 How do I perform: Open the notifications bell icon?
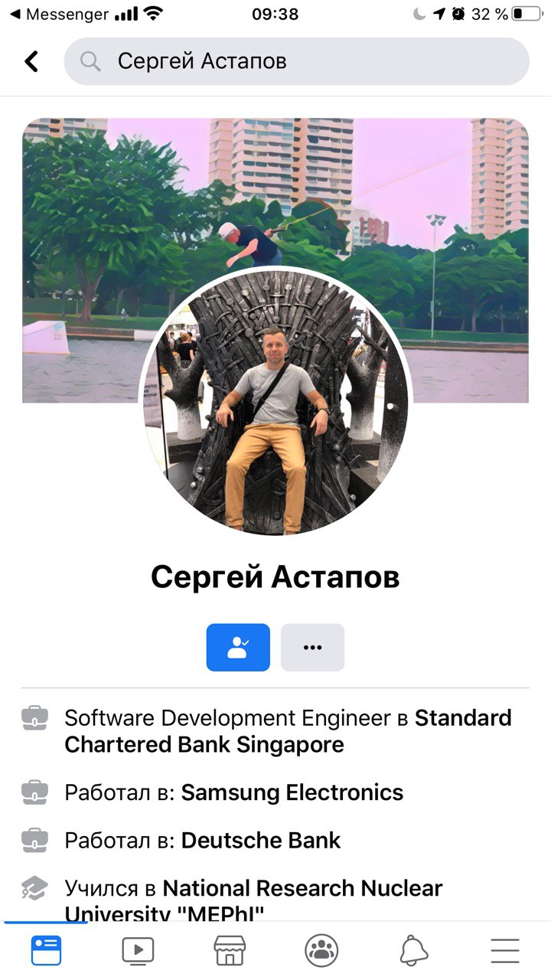pyautogui.click(x=413, y=950)
